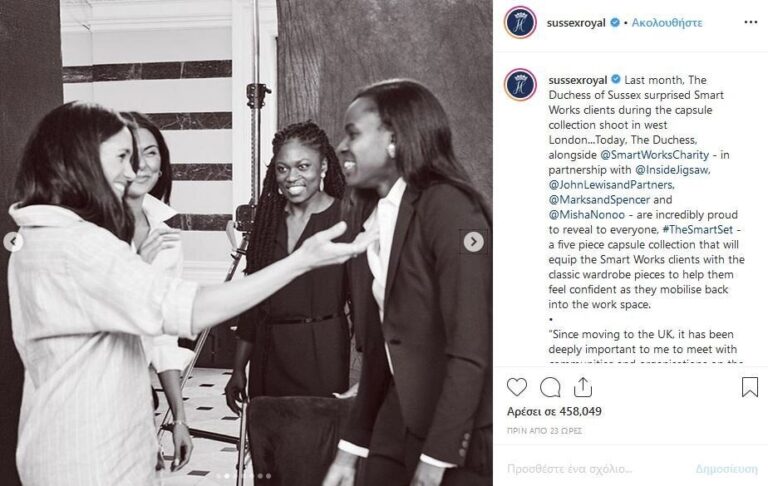
Task: Go to next photo with right arrow
Action: pos(473,242)
